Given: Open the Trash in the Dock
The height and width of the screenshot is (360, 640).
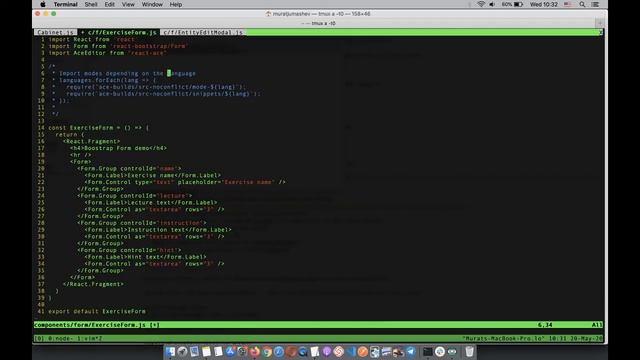Looking at the screenshot, I should click(x=469, y=351).
